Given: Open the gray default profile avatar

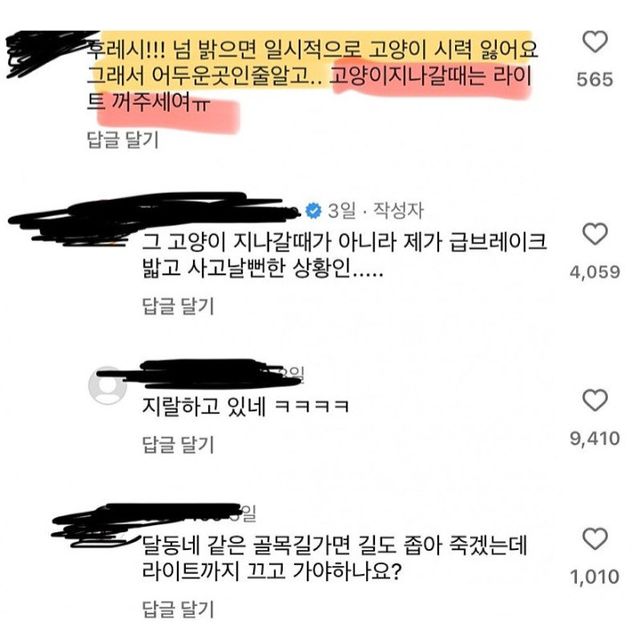Looking at the screenshot, I should tap(107, 386).
